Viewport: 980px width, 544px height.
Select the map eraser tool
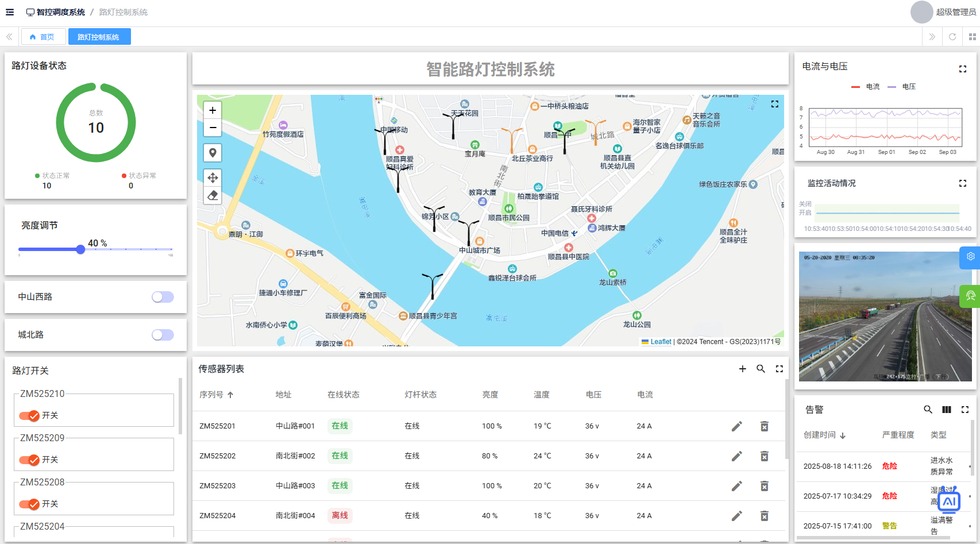pyautogui.click(x=213, y=195)
